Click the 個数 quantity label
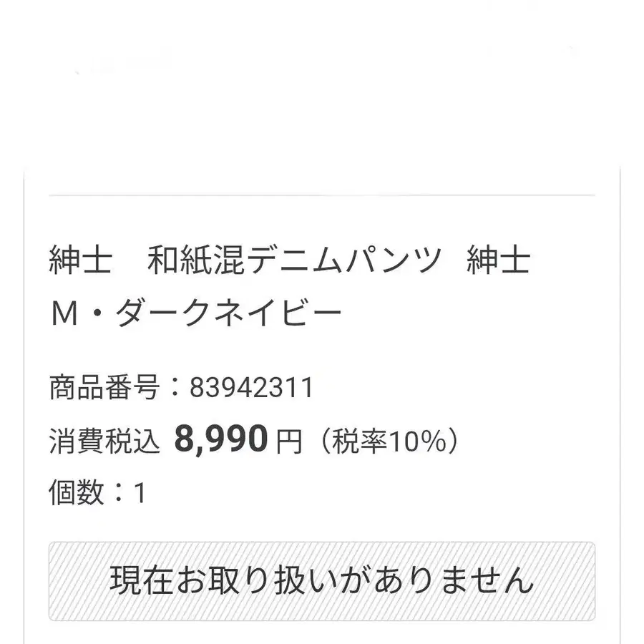 [x=77, y=492]
